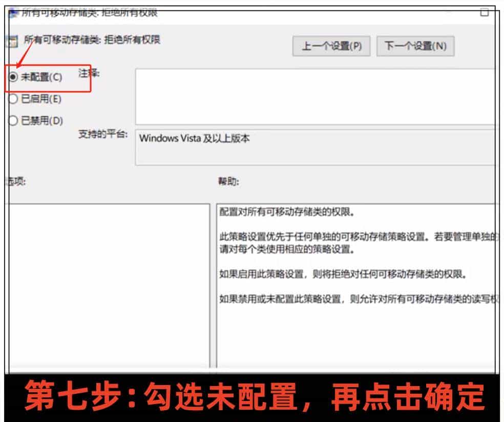Click the 上一个设置(P) button
504x422 pixels.
330,46
